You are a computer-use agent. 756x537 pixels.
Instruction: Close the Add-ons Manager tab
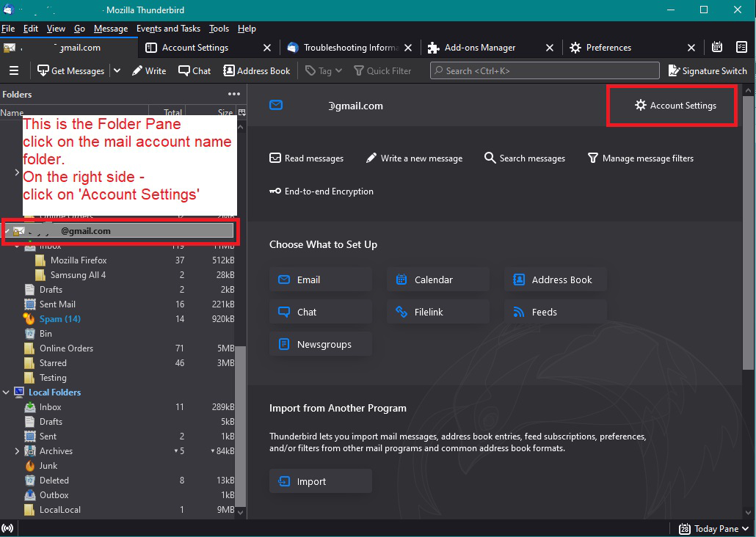point(550,47)
